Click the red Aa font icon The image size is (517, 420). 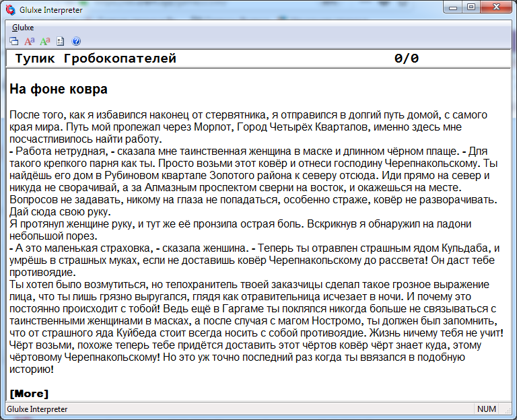pos(30,41)
